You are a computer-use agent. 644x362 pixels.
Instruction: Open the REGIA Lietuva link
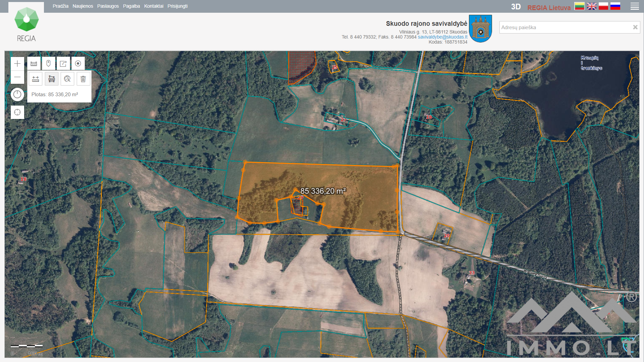(x=549, y=8)
